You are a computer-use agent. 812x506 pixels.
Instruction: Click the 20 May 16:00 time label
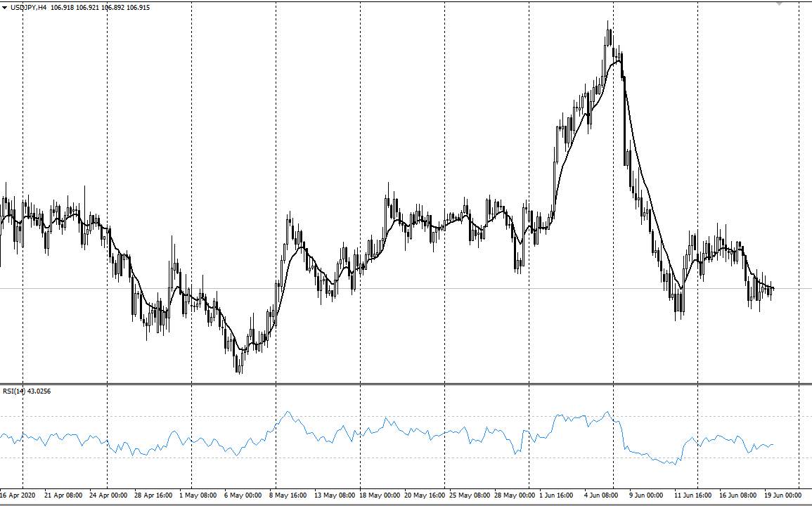pos(424,495)
